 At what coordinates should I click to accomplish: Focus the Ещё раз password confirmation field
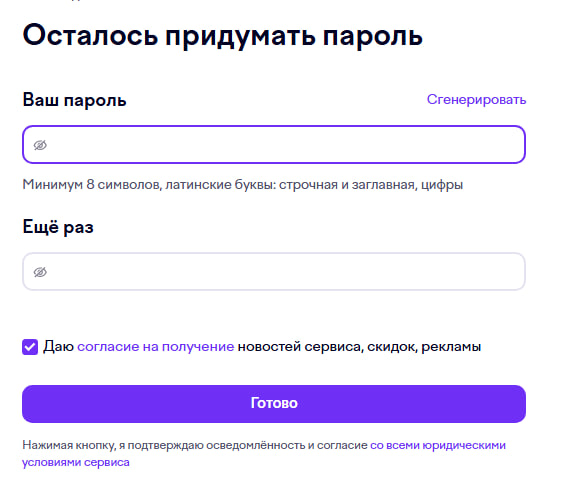274,272
